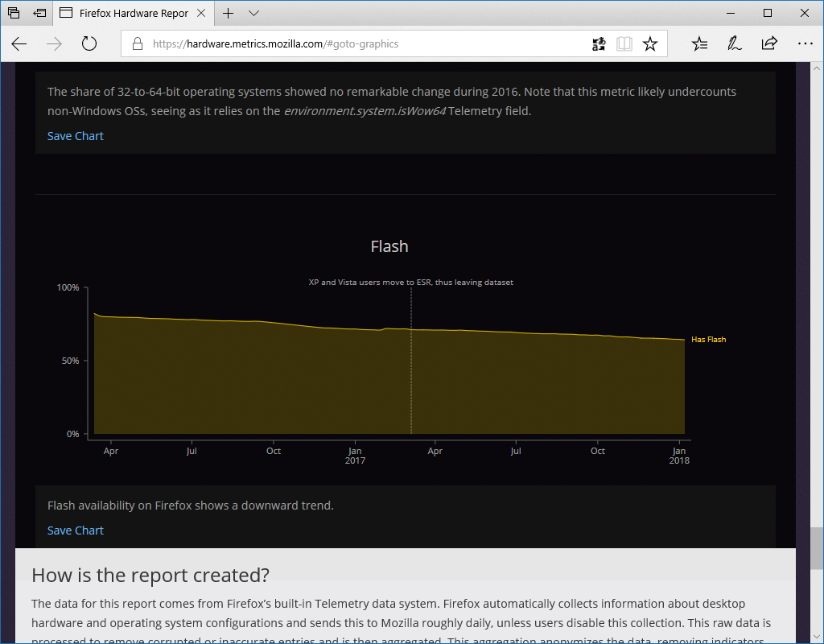The height and width of the screenshot is (644, 824).
Task: Share this page icon
Action: [769, 43]
